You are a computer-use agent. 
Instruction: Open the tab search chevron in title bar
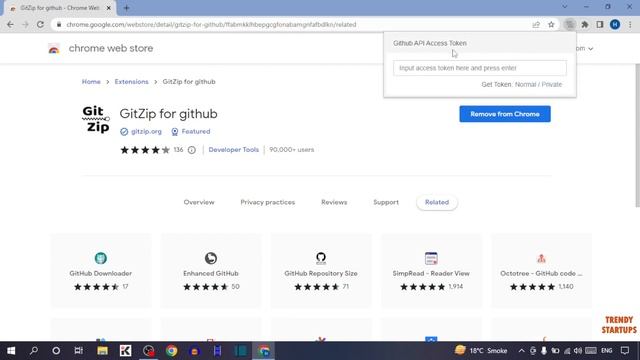564,7
